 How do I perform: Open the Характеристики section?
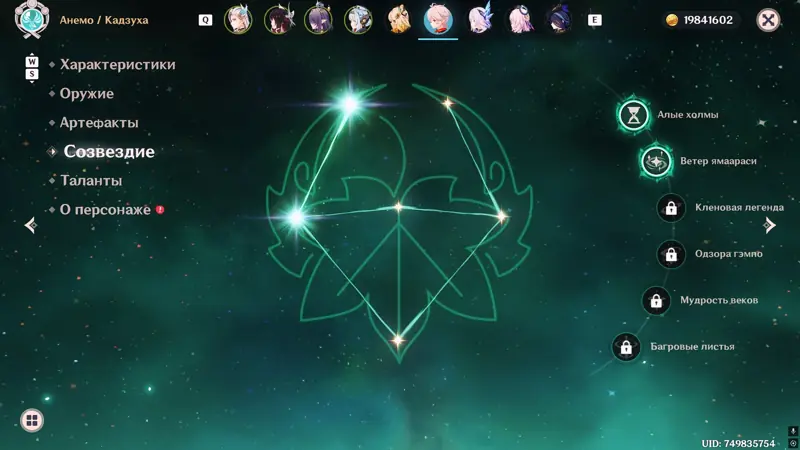pos(117,65)
